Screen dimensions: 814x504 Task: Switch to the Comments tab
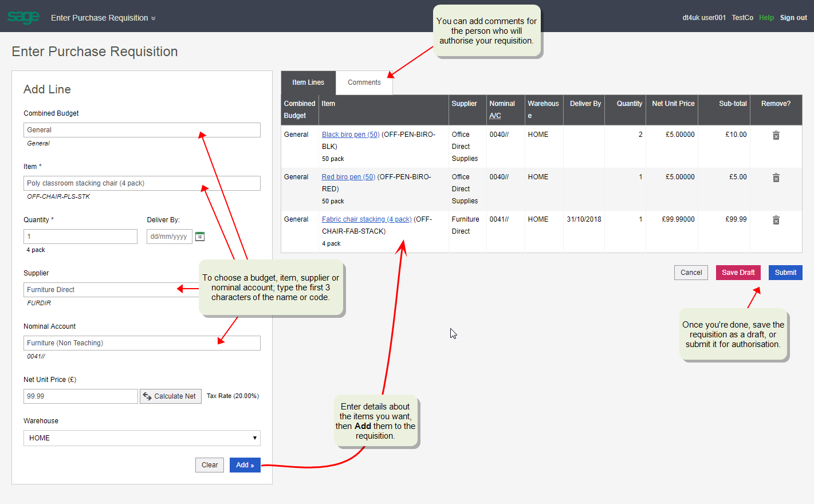point(364,82)
